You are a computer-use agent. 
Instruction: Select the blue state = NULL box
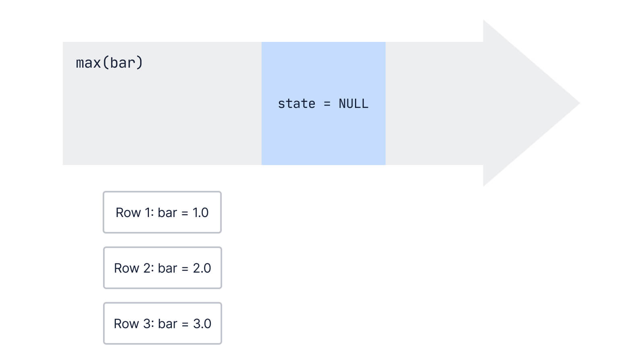pyautogui.click(x=323, y=133)
